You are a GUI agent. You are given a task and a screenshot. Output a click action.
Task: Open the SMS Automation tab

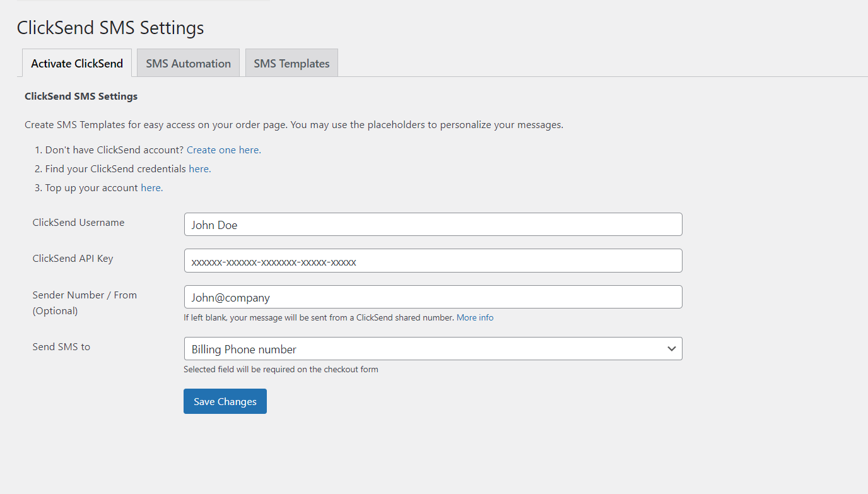click(188, 63)
